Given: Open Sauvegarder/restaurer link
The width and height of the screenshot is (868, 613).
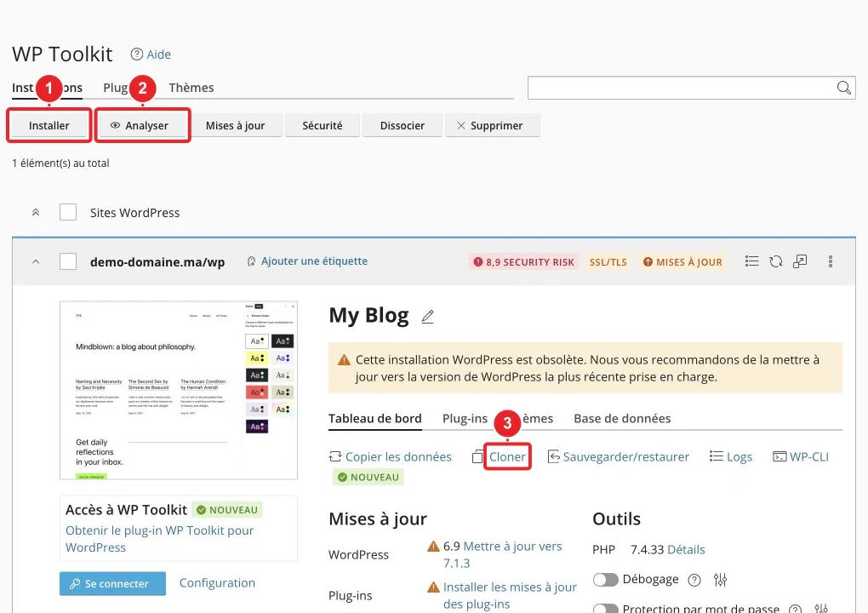Looking at the screenshot, I should pyautogui.click(x=626, y=457).
